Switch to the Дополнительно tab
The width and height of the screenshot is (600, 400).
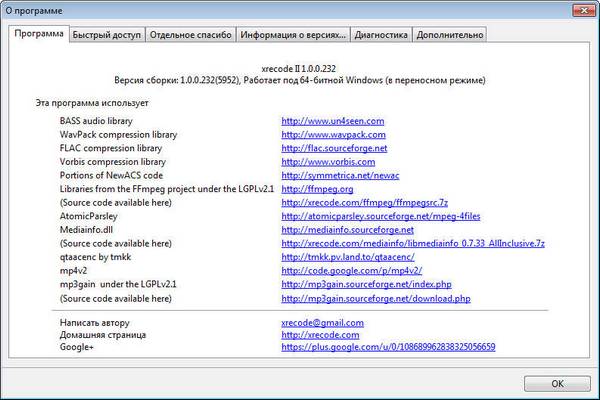(450, 35)
